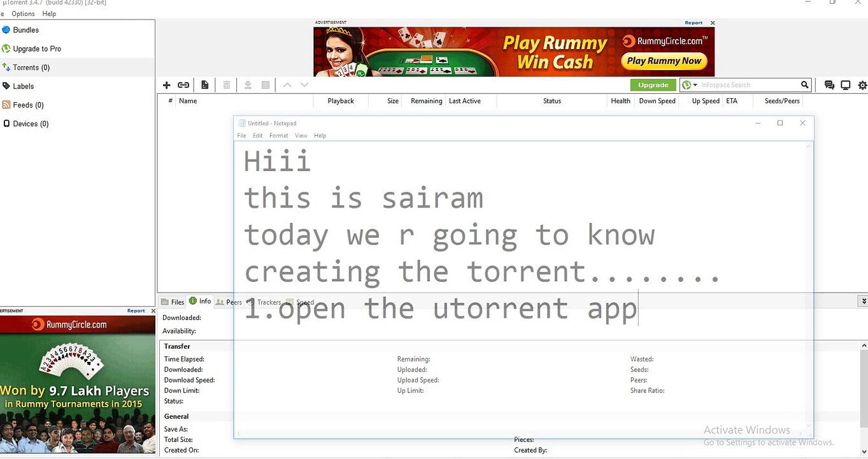Click the green Upgrade button
The width and height of the screenshot is (868, 459).
point(653,85)
